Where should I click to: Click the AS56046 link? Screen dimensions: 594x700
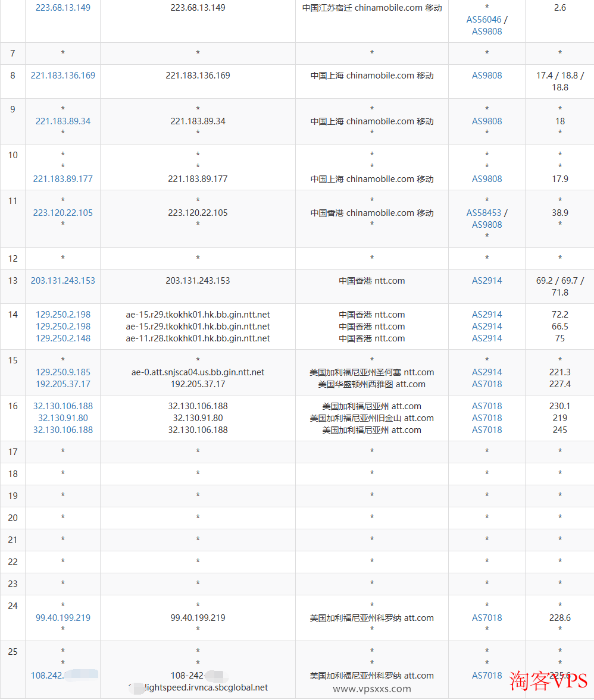484,20
